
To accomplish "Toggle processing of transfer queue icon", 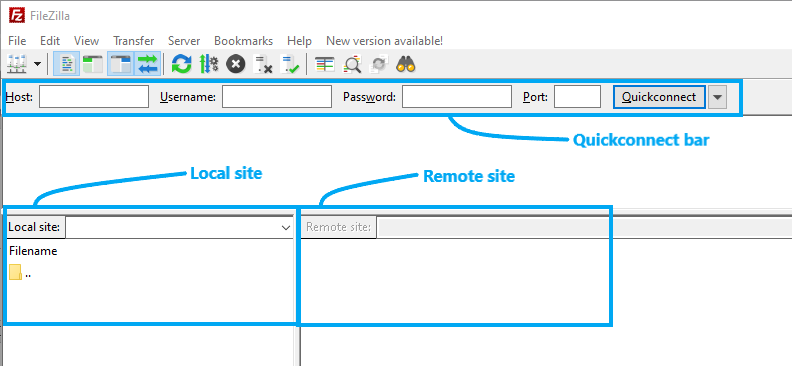I will (x=209, y=64).
